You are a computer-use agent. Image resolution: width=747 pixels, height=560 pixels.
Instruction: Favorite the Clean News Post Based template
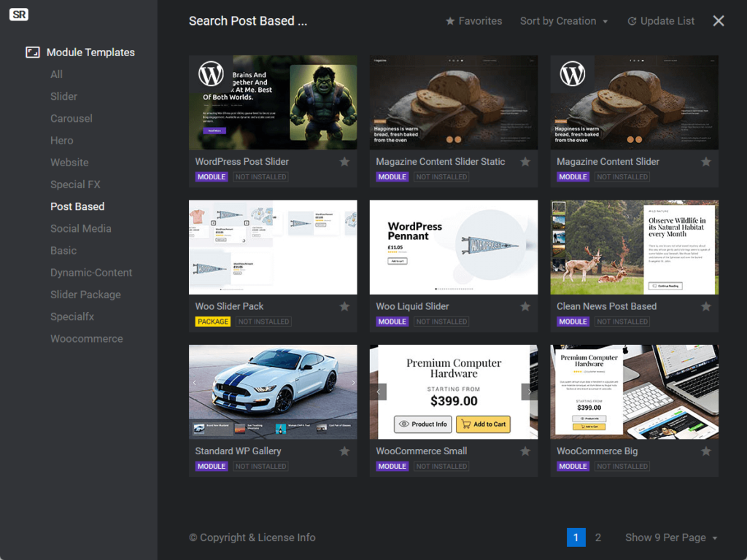tap(706, 307)
